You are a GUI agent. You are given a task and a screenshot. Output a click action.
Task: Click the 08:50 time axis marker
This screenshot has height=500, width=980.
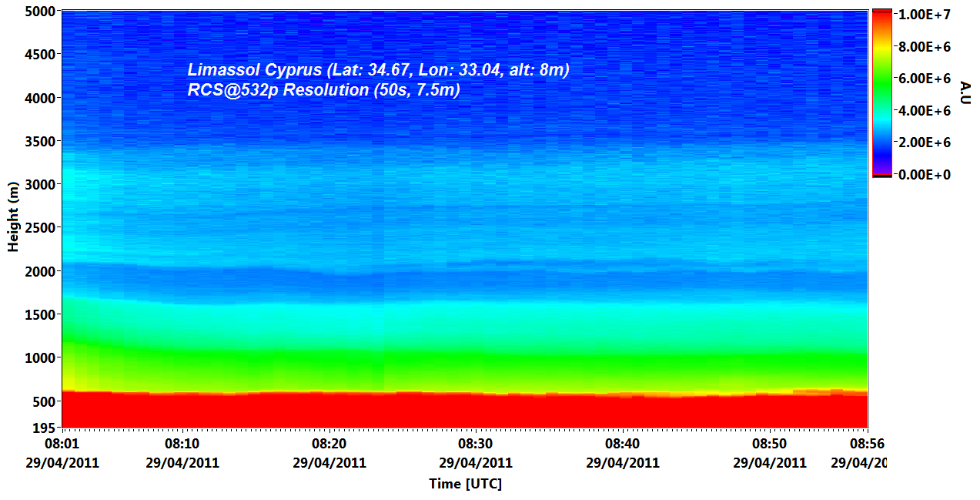click(x=769, y=445)
